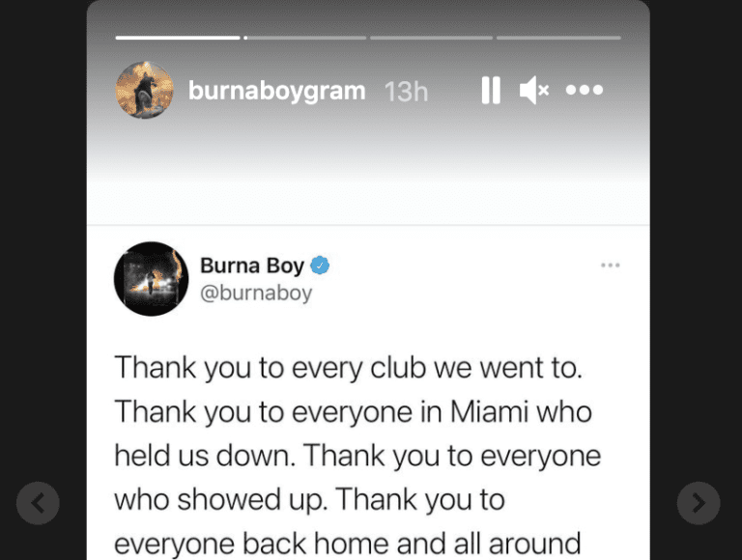Go to the previous story arrow
This screenshot has height=560, width=742.
(38, 503)
